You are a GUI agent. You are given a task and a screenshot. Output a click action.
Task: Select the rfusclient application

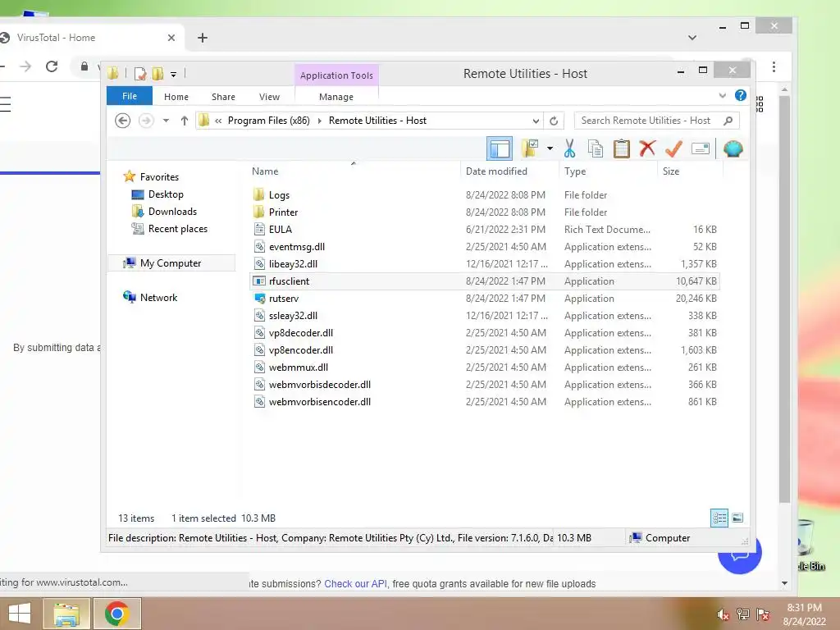[x=484, y=281]
